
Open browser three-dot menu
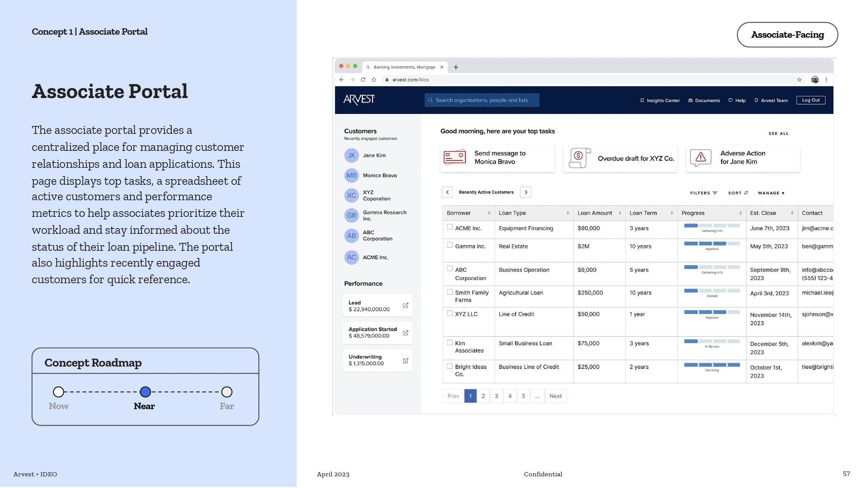826,80
